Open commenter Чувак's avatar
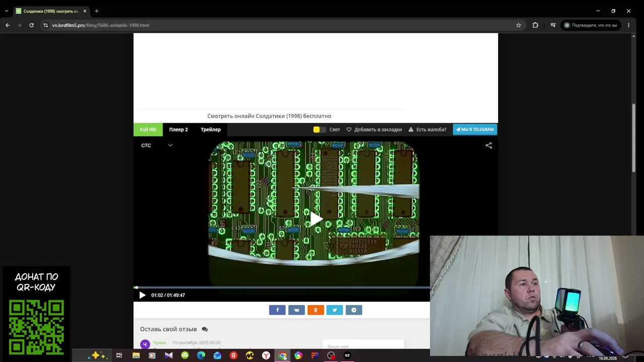 pyautogui.click(x=145, y=344)
